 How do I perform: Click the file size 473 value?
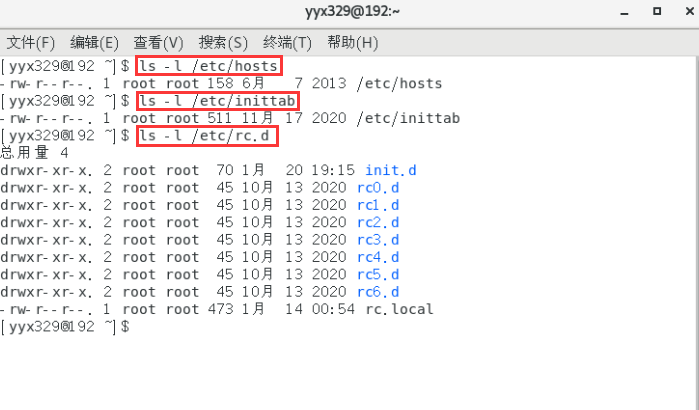click(x=221, y=309)
